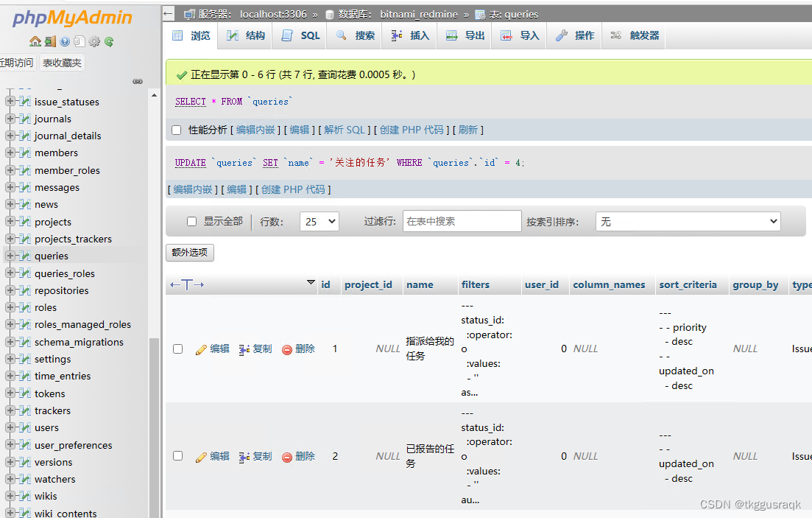
Task: Open the documentation page icon in the sidebar
Action: click(x=80, y=41)
